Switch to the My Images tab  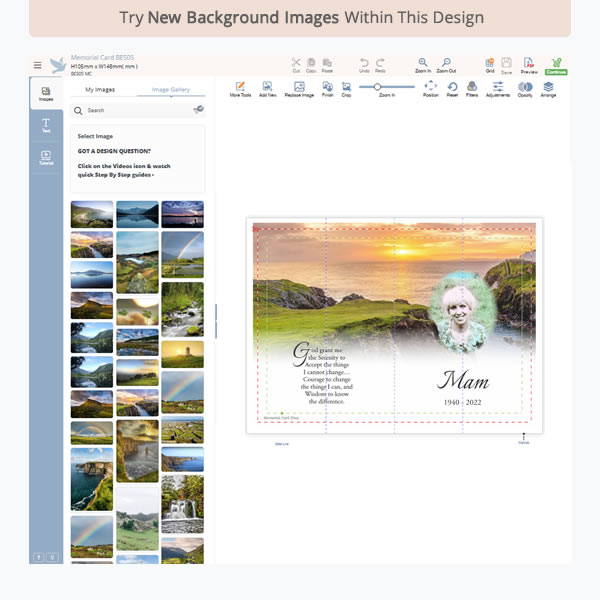pyautogui.click(x=100, y=90)
